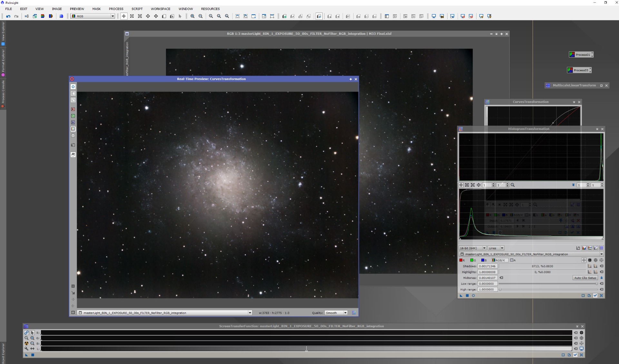Select RGB/K channel in HistogramTransformation
Viewport: 619px width, 364px height.
[x=499, y=260]
